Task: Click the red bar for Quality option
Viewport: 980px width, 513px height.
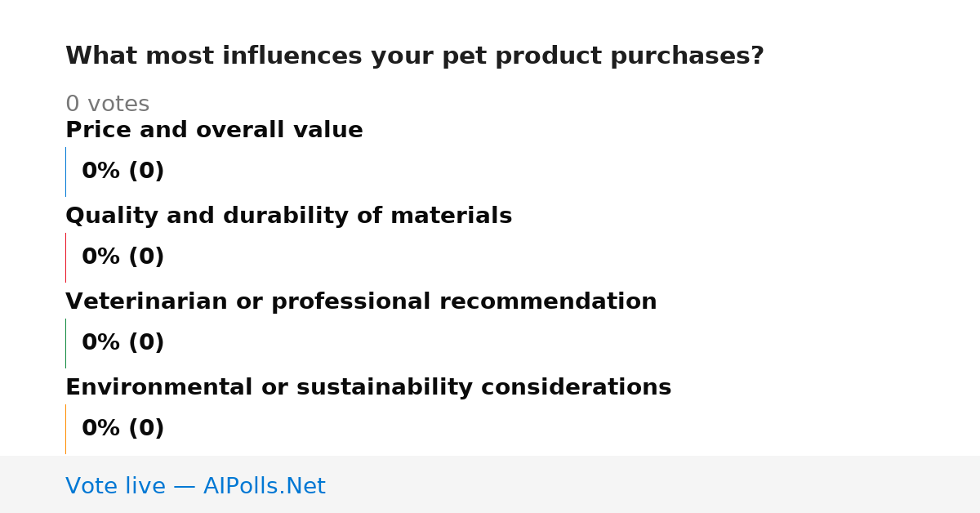Action: click(65, 257)
